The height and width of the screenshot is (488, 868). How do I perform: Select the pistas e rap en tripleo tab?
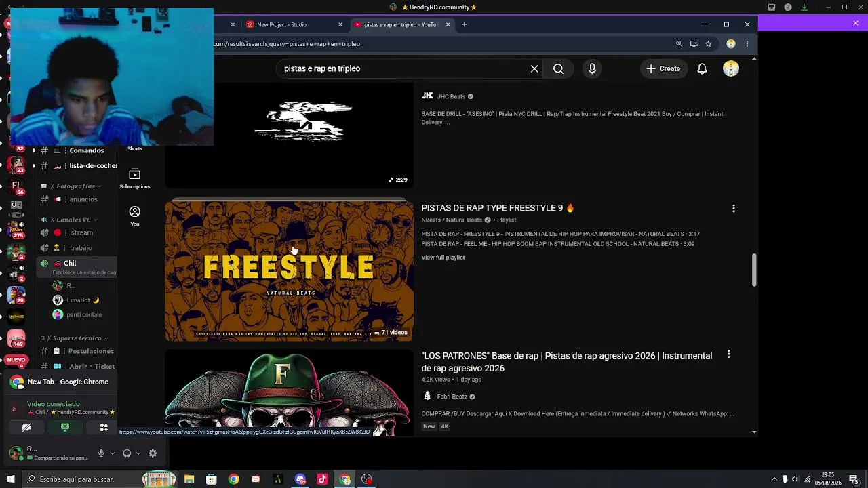[401, 25]
